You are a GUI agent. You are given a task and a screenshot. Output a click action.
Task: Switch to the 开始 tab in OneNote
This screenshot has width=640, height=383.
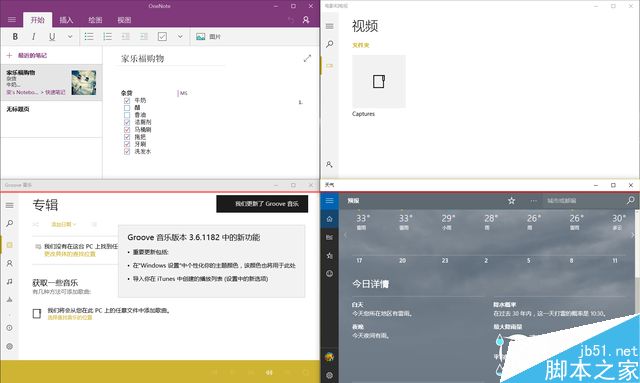click(x=38, y=20)
